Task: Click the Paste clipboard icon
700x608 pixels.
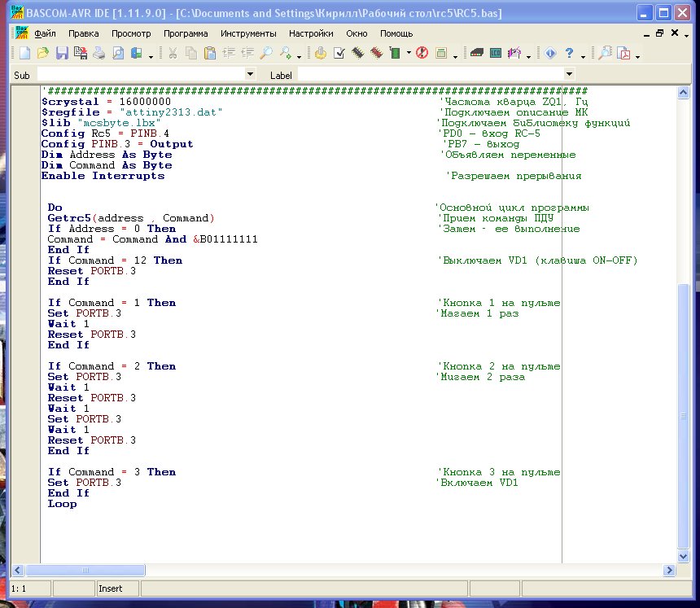Action: click(x=209, y=54)
